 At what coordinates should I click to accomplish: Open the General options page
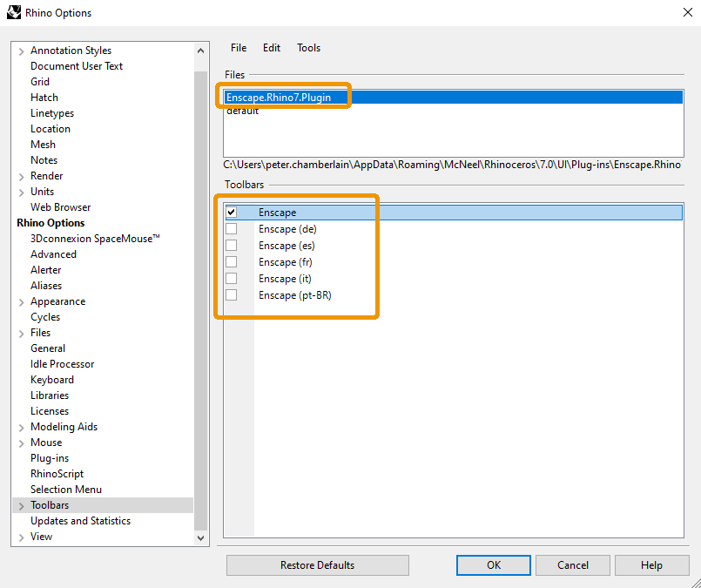(x=48, y=348)
